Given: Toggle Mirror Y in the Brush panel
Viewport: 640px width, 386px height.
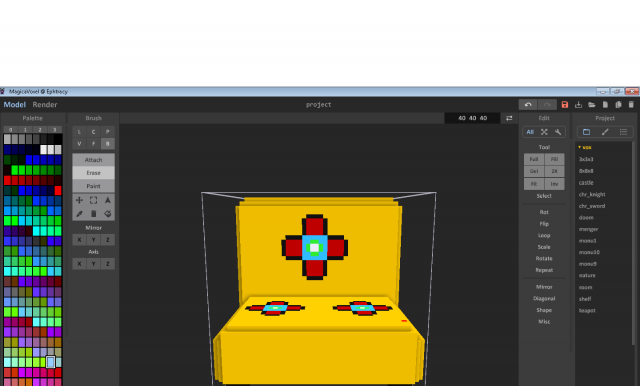Looking at the screenshot, I should coord(93,240).
